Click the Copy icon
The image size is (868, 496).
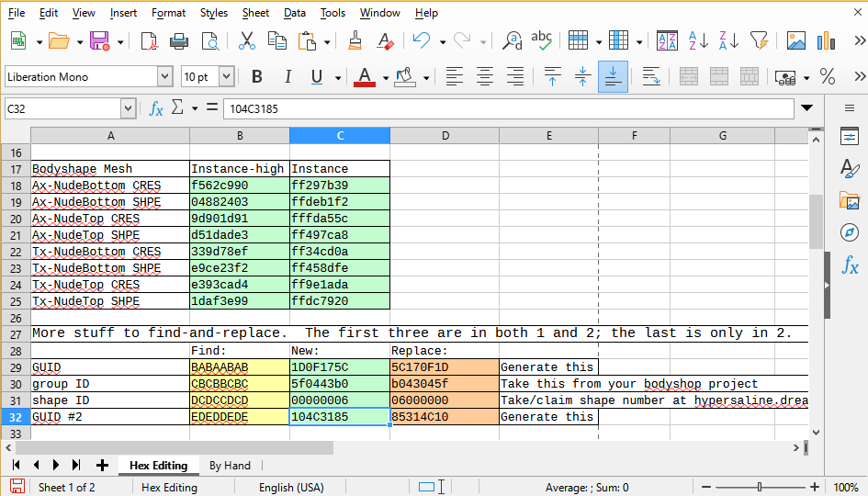point(276,41)
